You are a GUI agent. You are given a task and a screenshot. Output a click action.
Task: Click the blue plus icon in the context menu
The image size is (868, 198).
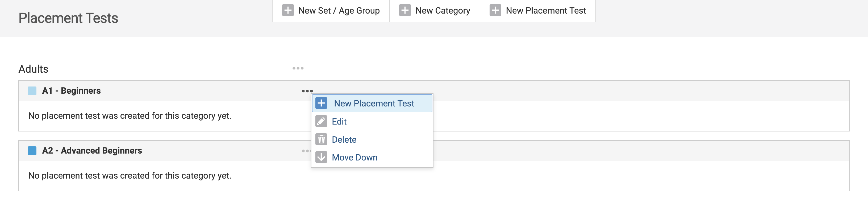coord(321,103)
